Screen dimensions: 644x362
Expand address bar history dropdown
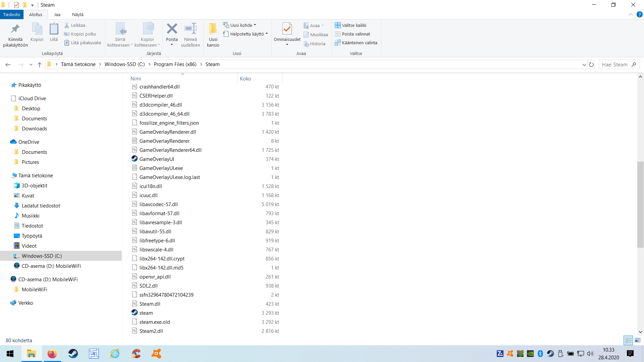point(584,64)
